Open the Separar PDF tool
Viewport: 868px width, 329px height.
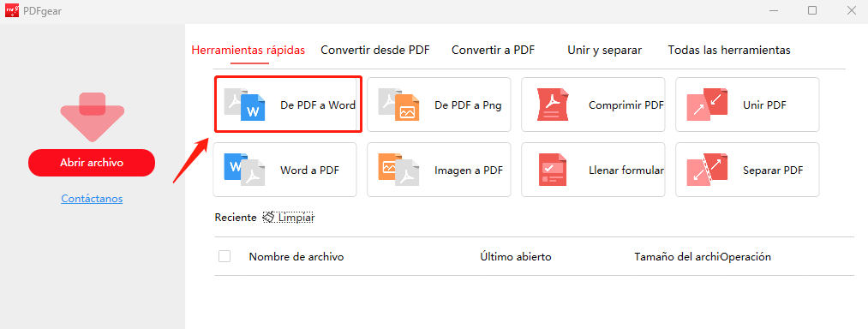747,170
